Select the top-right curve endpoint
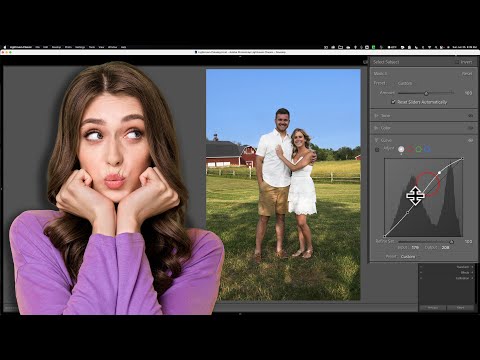Viewport: 480px width, 360px height. [462, 159]
